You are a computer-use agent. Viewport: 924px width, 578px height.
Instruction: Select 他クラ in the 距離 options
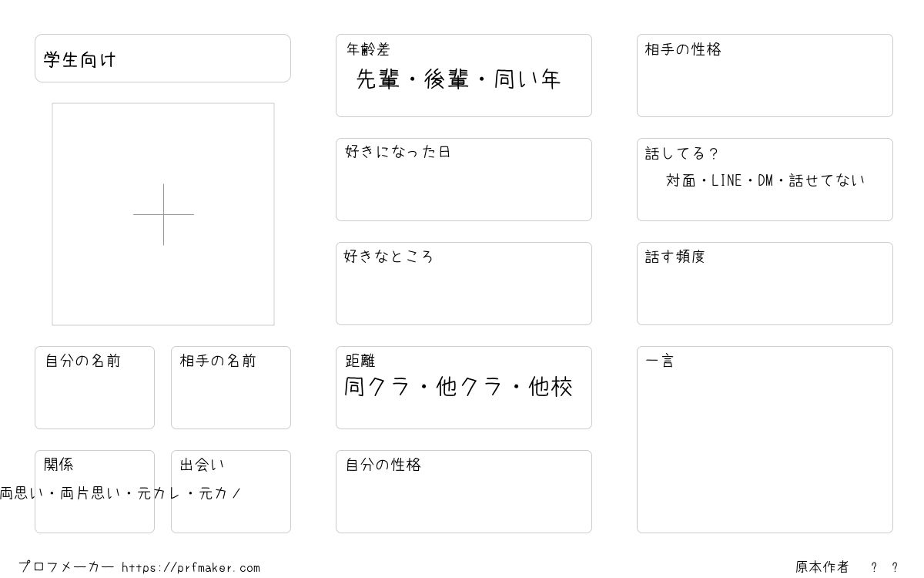[470, 387]
